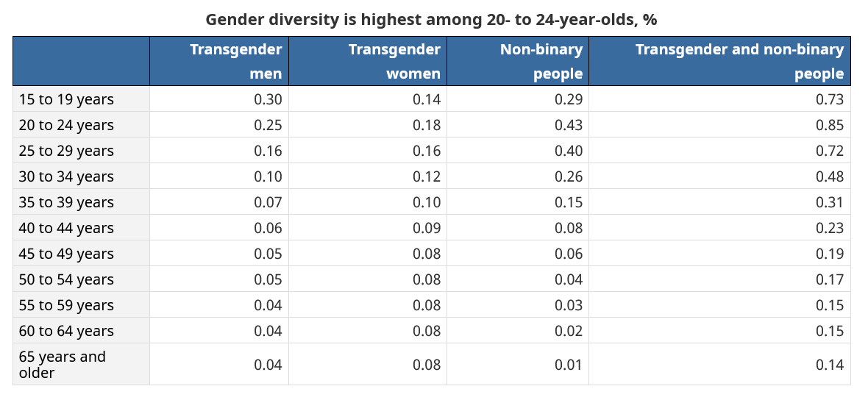868x400 pixels.
Task: Click the 0.01 non-binary cell
Action: [x=569, y=365]
